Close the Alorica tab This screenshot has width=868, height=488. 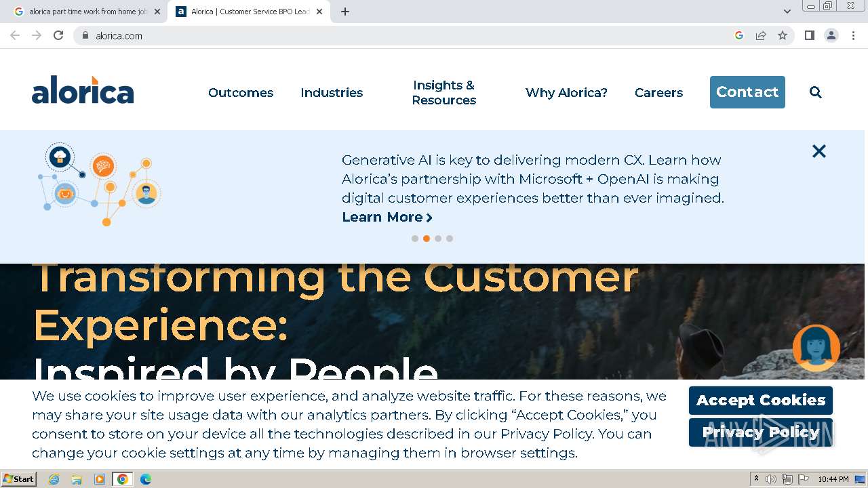[x=320, y=12]
